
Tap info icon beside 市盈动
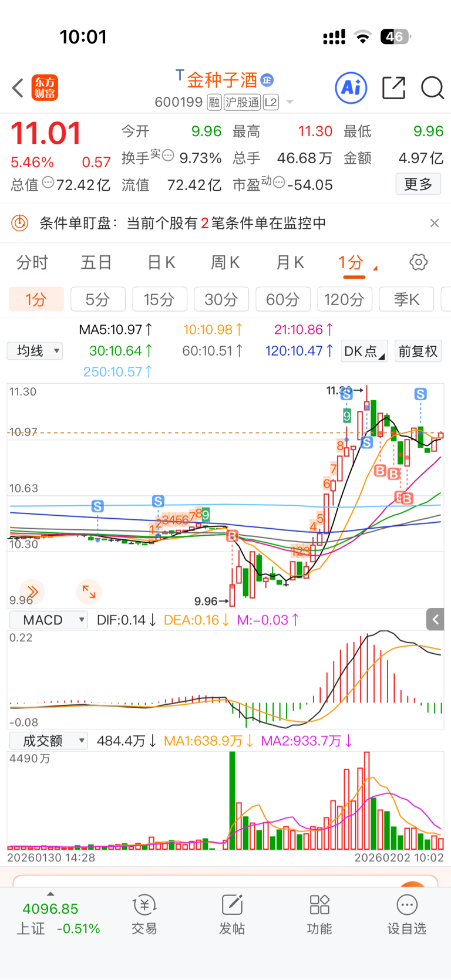coord(279,183)
